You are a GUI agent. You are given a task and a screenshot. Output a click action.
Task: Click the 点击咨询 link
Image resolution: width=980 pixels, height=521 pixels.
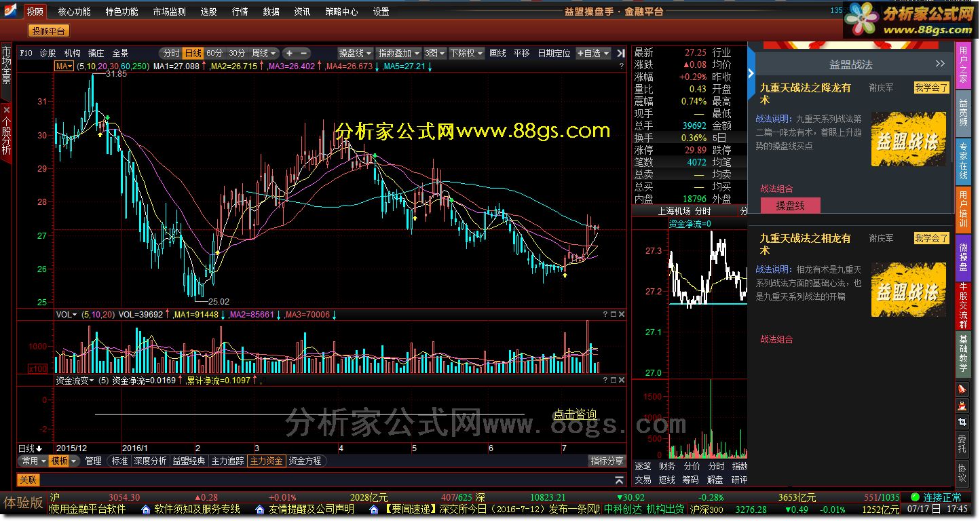click(575, 414)
